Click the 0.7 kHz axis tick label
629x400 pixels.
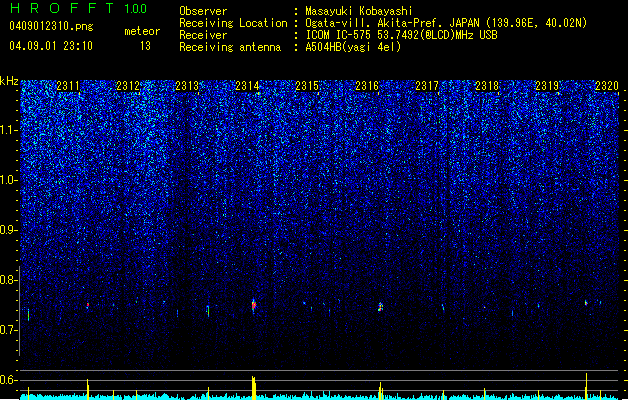pyautogui.click(x=9, y=330)
